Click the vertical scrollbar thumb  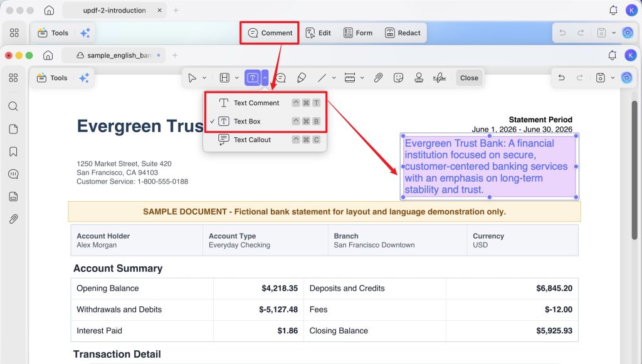634,170
